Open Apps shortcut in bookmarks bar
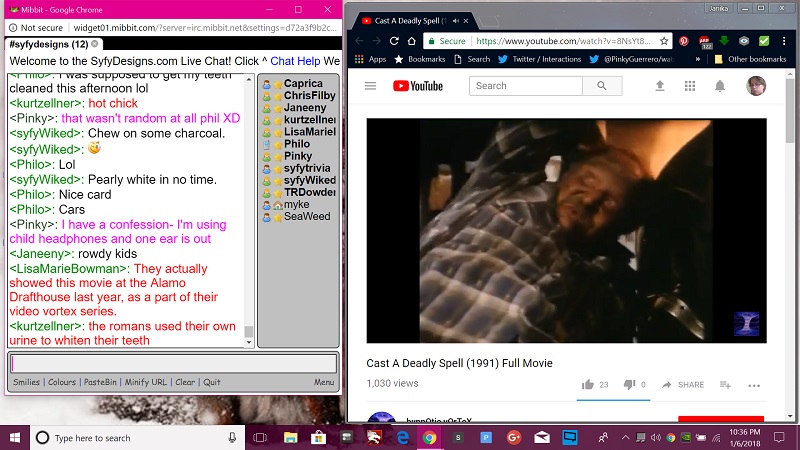The image size is (800, 450). pyautogui.click(x=370, y=59)
